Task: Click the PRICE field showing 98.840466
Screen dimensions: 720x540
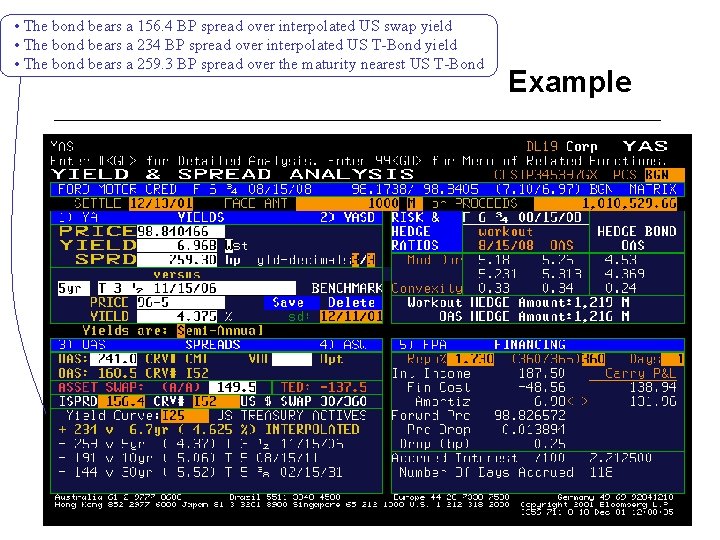Action: tap(180, 231)
